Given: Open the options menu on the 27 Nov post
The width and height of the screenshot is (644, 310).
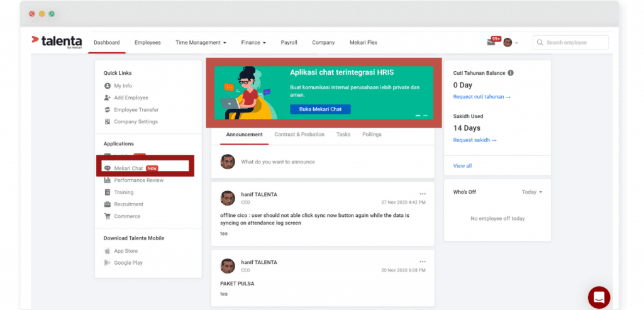Looking at the screenshot, I should tap(423, 194).
